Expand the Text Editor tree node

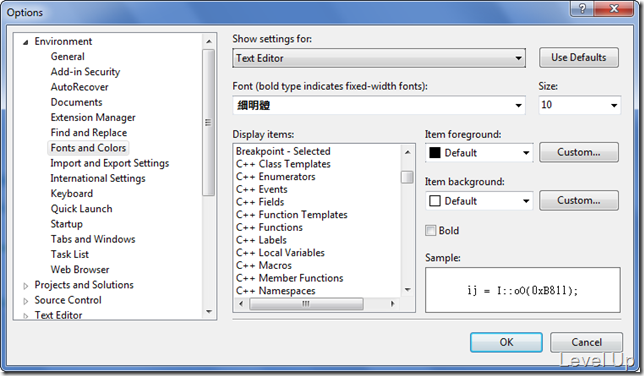pyautogui.click(x=25, y=316)
